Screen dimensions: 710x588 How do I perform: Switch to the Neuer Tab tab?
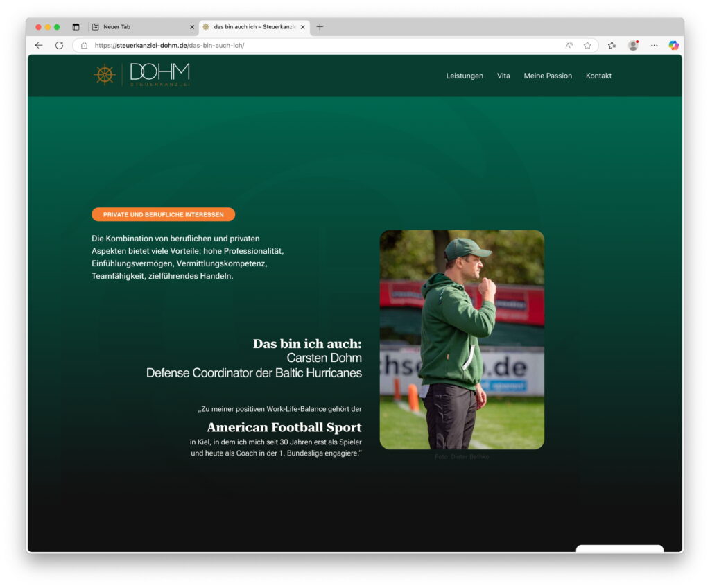pyautogui.click(x=139, y=27)
